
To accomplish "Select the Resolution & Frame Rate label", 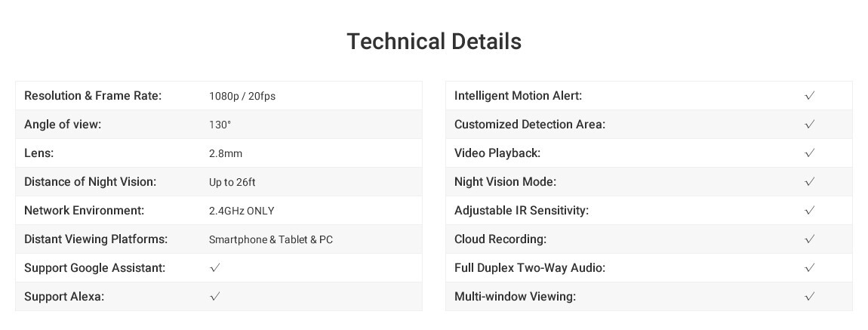I will click(93, 96).
